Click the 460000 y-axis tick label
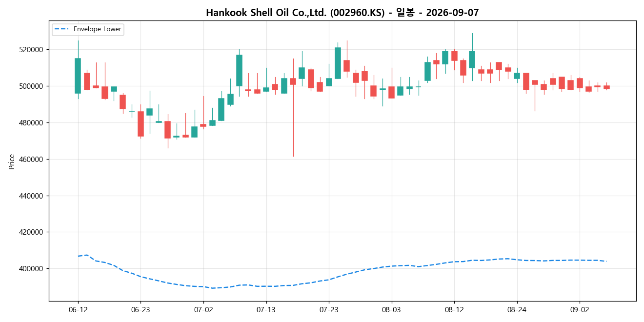 point(32,160)
